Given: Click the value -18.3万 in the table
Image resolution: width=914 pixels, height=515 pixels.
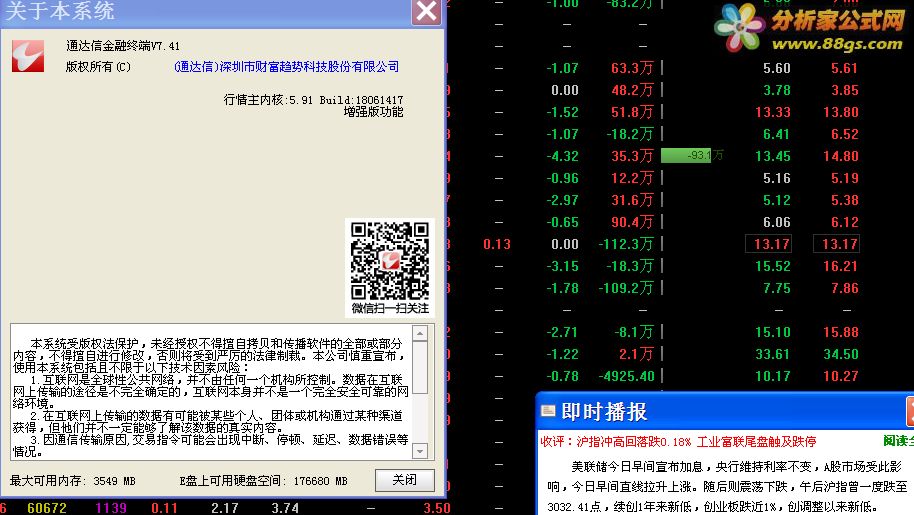Looking at the screenshot, I should (x=630, y=266).
